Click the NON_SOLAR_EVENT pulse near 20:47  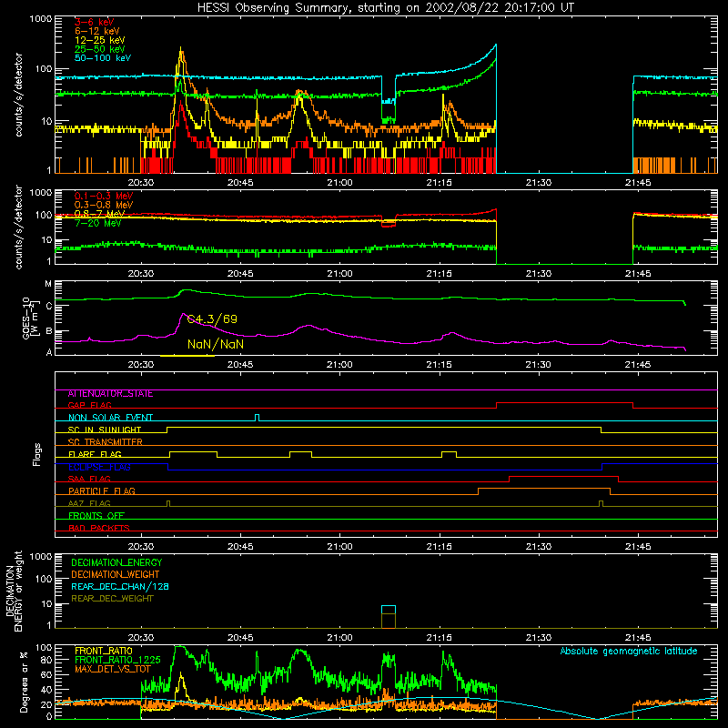[258, 418]
